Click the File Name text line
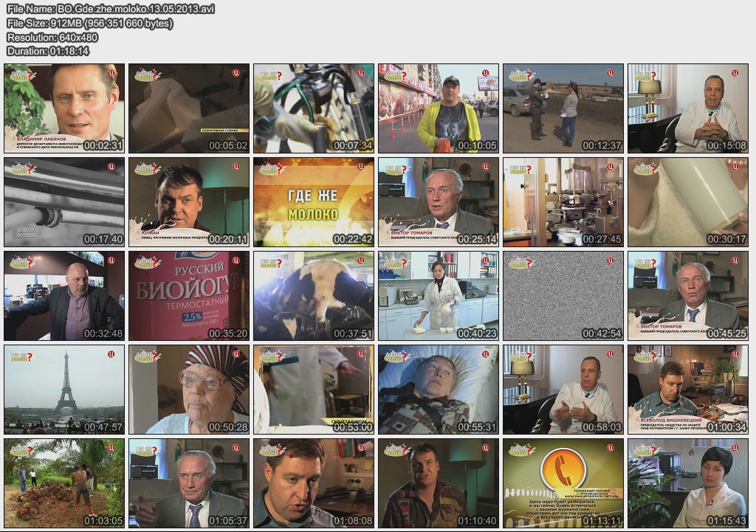 pyautogui.click(x=111, y=10)
